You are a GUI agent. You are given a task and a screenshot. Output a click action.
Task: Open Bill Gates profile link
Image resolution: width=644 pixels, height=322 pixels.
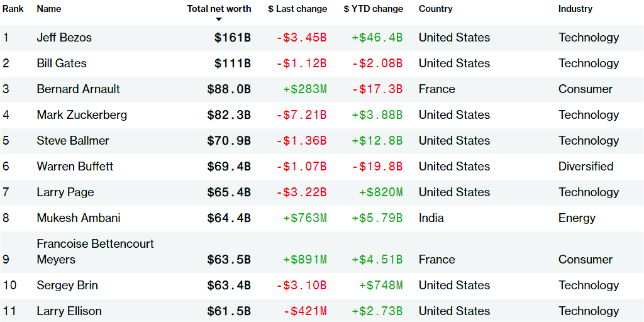(x=62, y=64)
